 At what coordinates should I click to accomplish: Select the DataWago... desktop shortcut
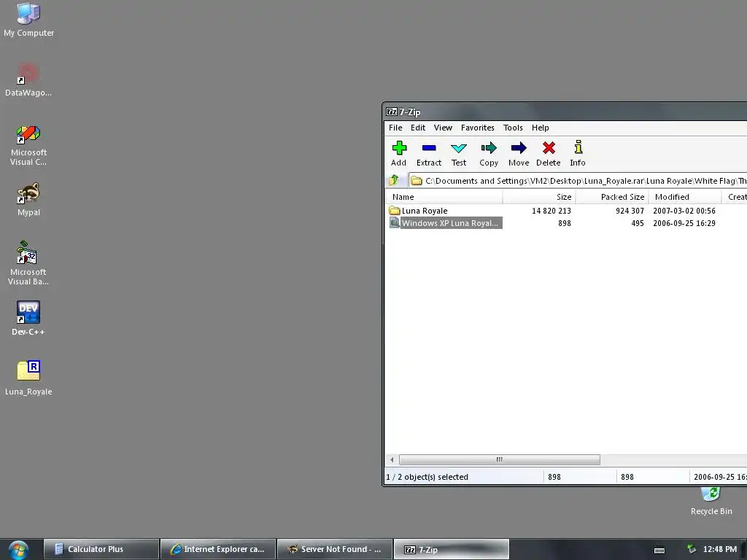point(28,80)
